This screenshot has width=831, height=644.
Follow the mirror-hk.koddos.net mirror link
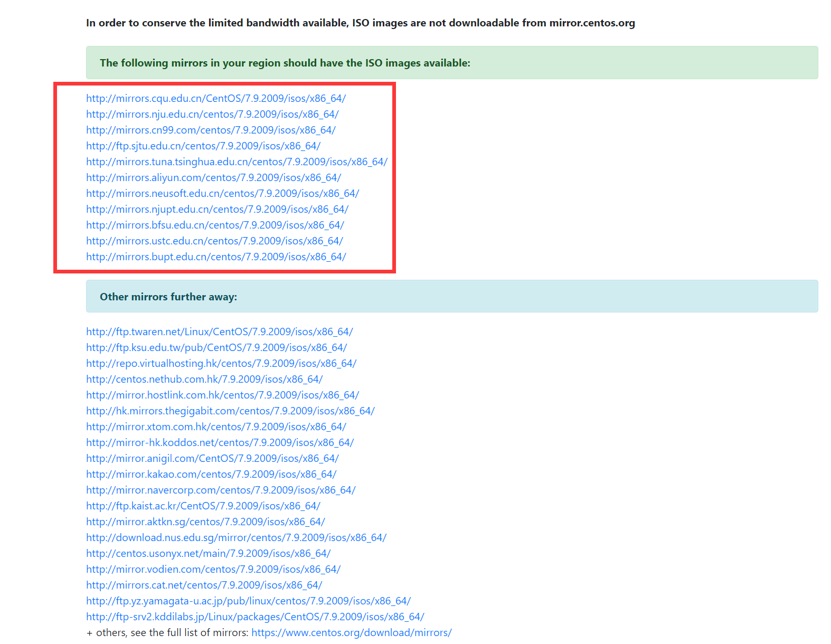coord(220,442)
